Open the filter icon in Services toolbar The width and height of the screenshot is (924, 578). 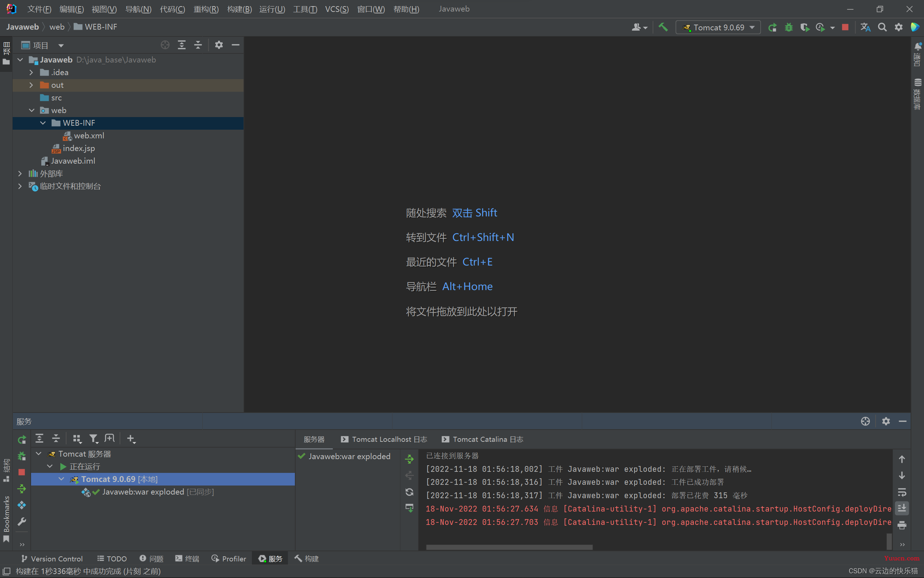[94, 439]
